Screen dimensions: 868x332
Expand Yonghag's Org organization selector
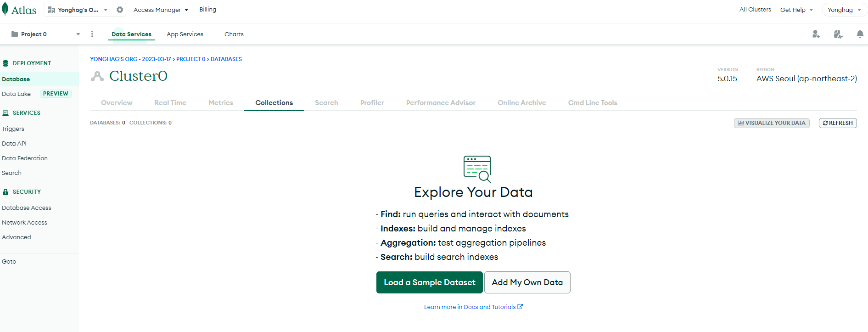(78, 10)
